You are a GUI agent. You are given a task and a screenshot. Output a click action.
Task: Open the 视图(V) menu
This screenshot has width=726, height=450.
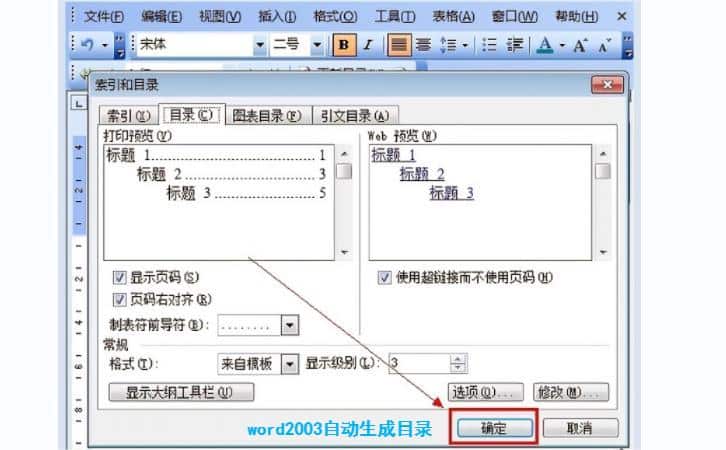[220, 17]
